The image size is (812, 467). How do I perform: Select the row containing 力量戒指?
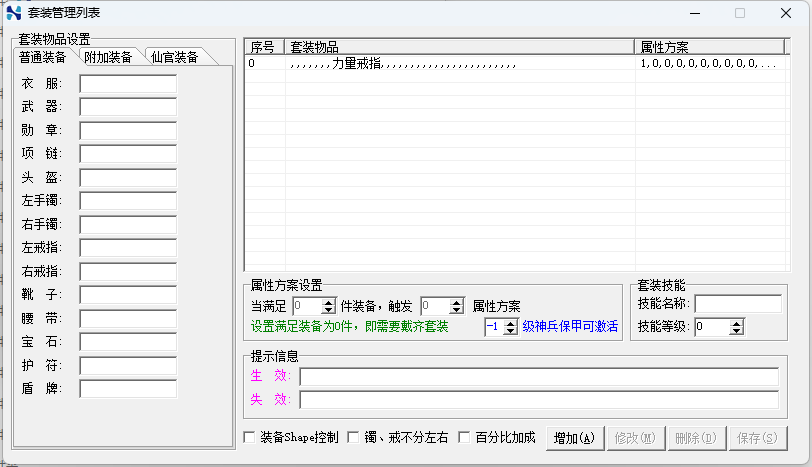pos(440,63)
